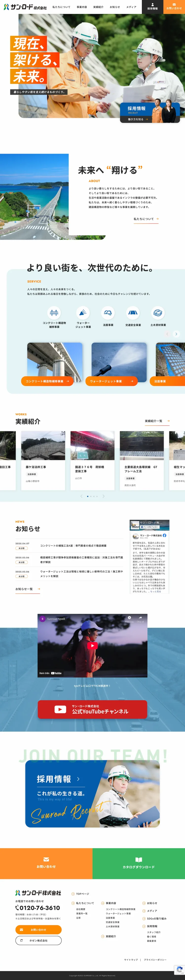The image size is (185, 980).
Task: Follow the 実績紹介一覧 link
Action: 157,421
